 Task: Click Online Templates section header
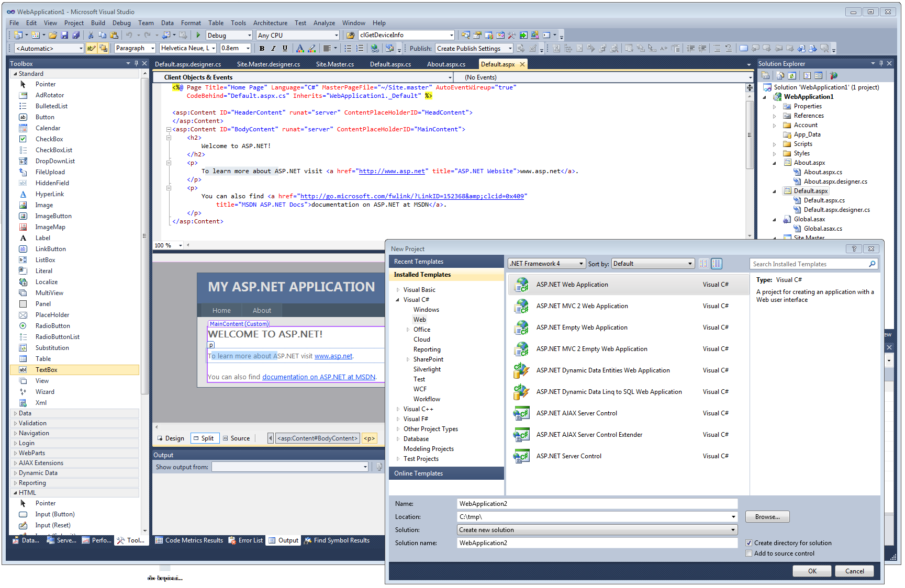point(446,473)
